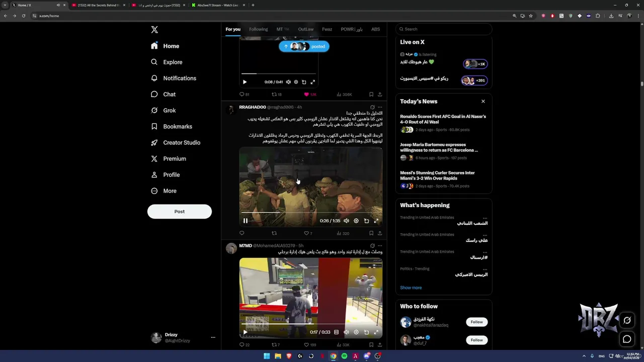The height and width of the screenshot is (362, 644).
Task: Open File Explorer from taskbar
Action: point(278,356)
